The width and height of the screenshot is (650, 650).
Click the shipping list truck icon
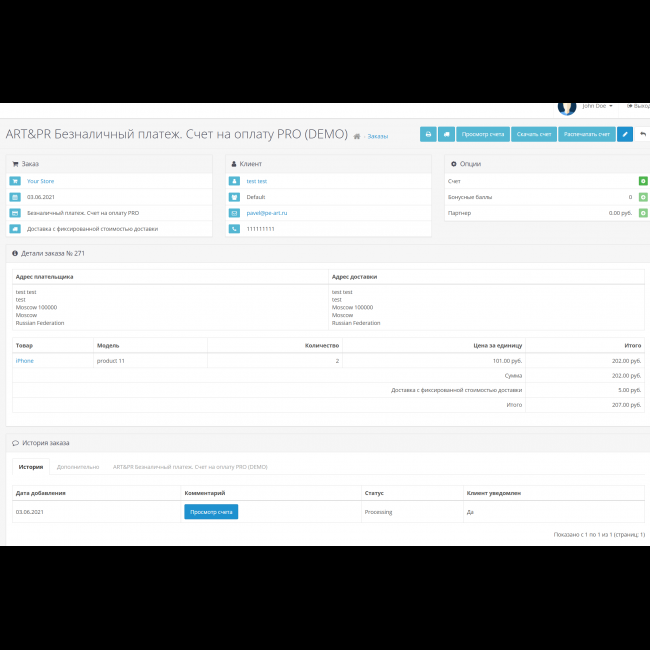click(x=446, y=134)
